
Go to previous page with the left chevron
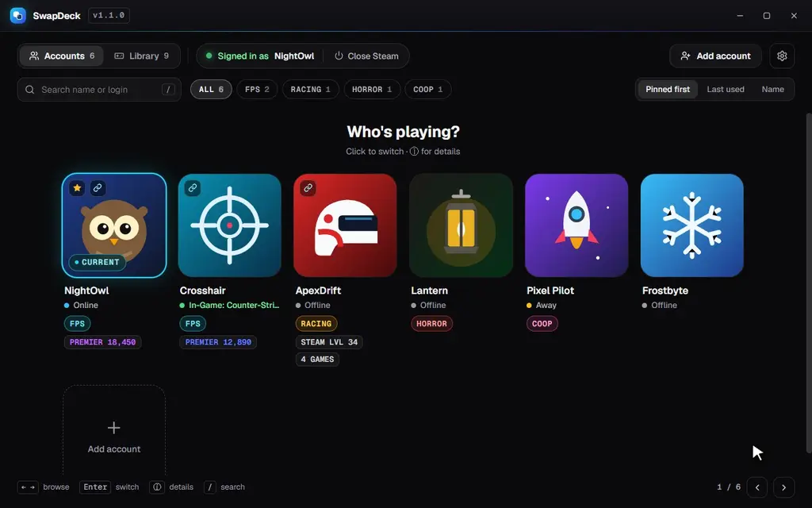757,487
